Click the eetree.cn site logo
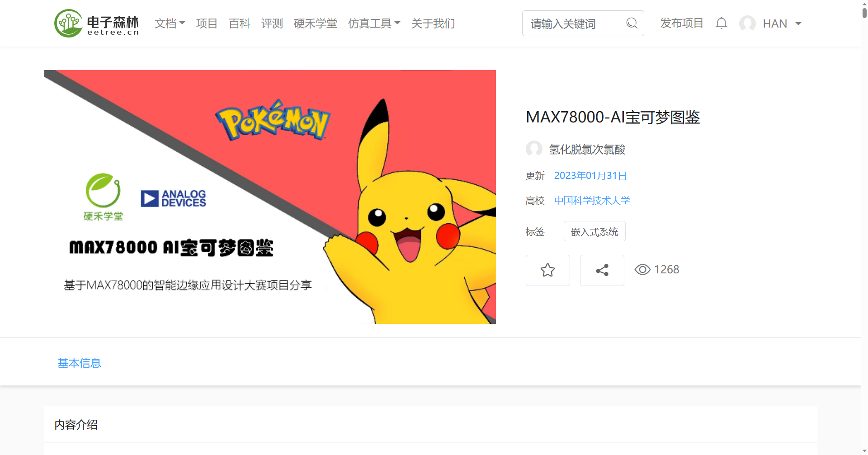 point(97,23)
